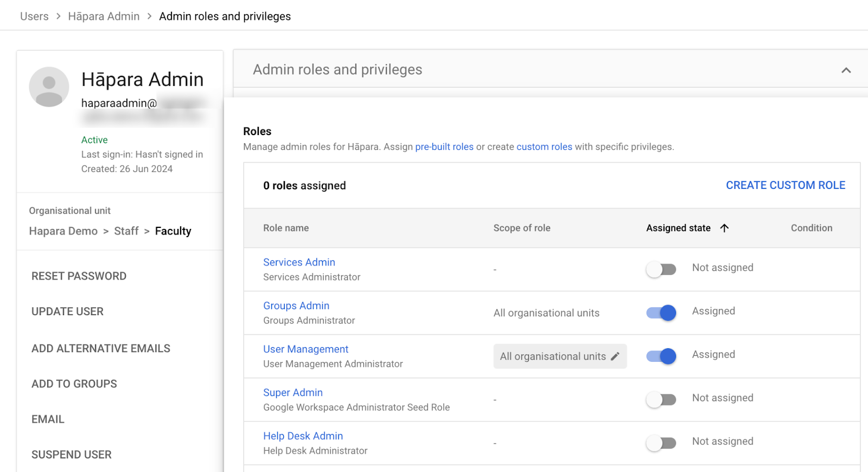The image size is (868, 472).
Task: Open the Super Admin role link
Action: click(x=293, y=392)
